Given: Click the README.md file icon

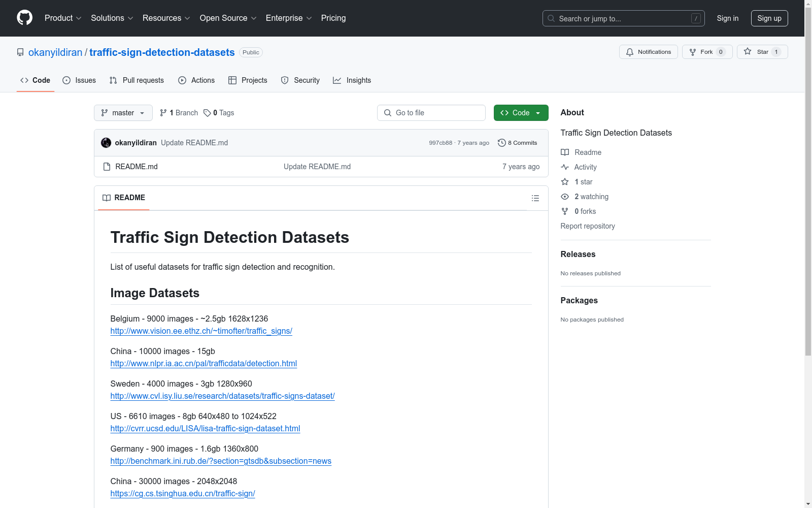Looking at the screenshot, I should [107, 166].
